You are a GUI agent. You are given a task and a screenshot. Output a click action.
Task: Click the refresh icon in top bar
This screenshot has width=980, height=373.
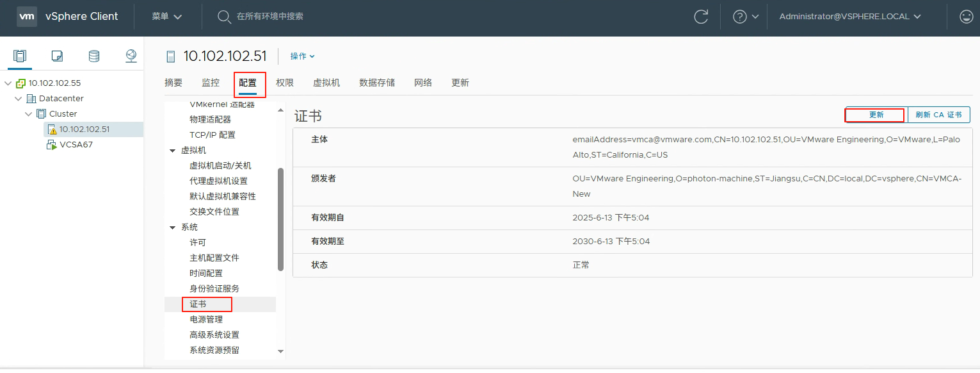[702, 17]
